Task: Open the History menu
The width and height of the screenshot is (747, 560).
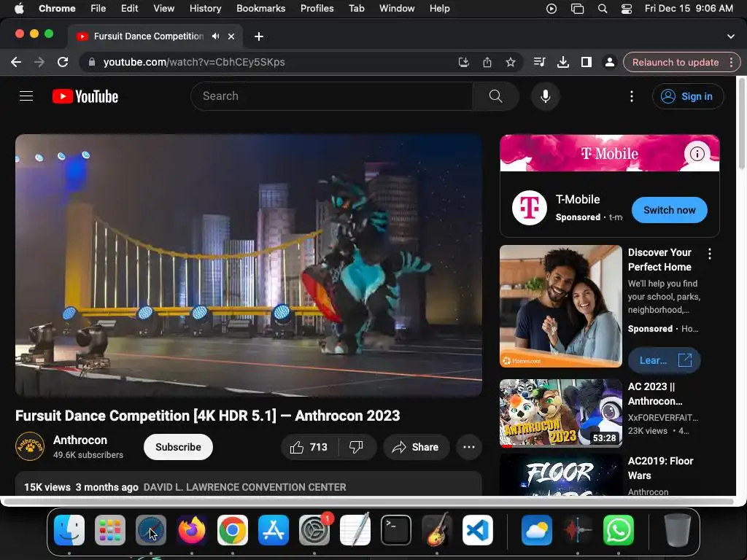Action: pos(205,9)
